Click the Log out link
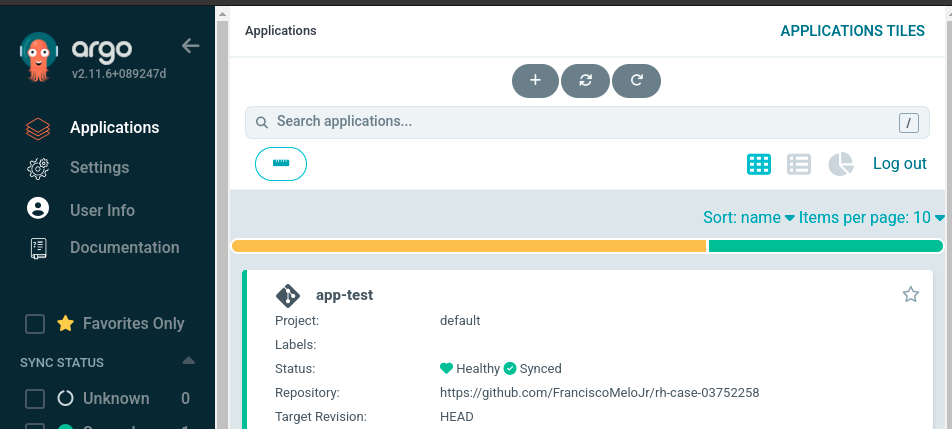952x429 pixels. [x=899, y=163]
